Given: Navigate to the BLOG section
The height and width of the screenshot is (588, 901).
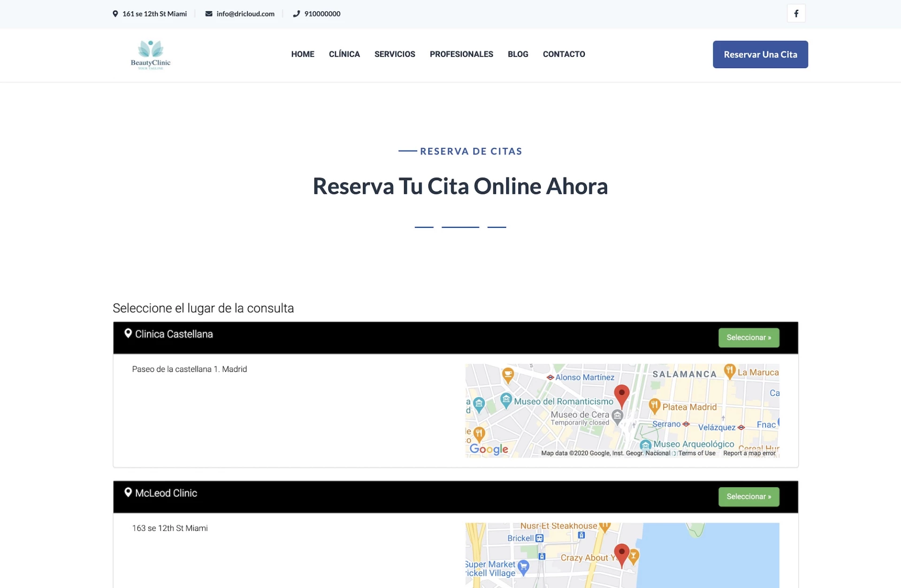Looking at the screenshot, I should (518, 54).
